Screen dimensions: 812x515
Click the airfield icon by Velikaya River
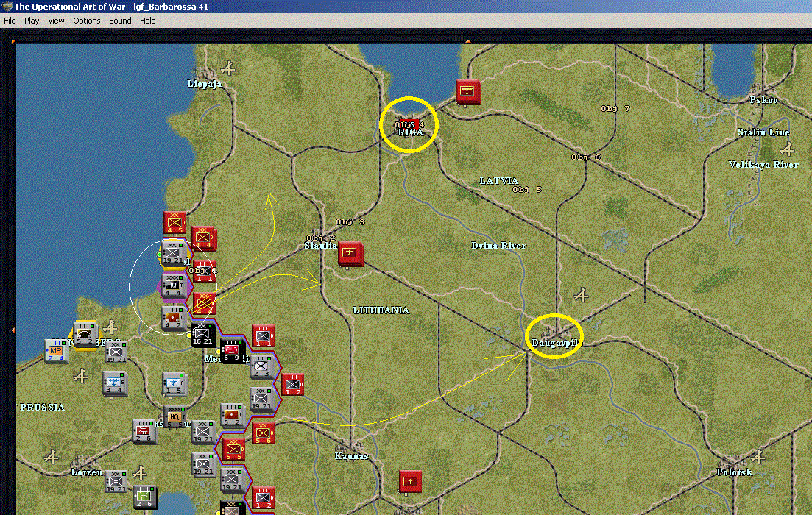coord(788,150)
